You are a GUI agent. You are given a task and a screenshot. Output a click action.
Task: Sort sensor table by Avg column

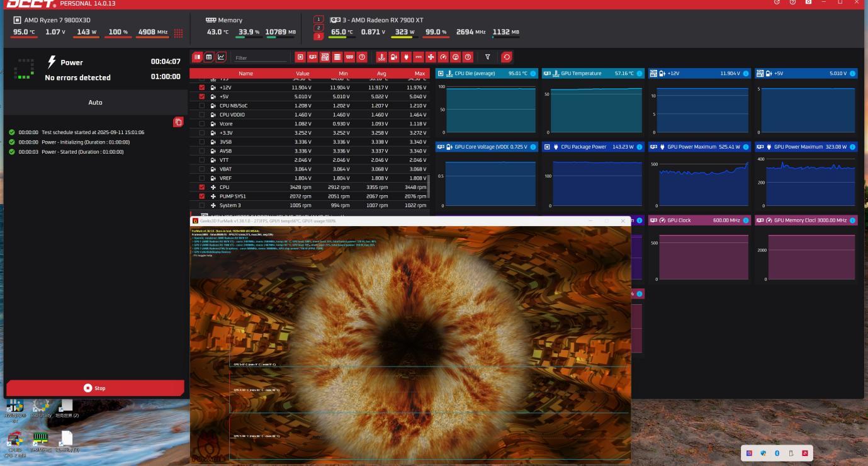click(381, 74)
